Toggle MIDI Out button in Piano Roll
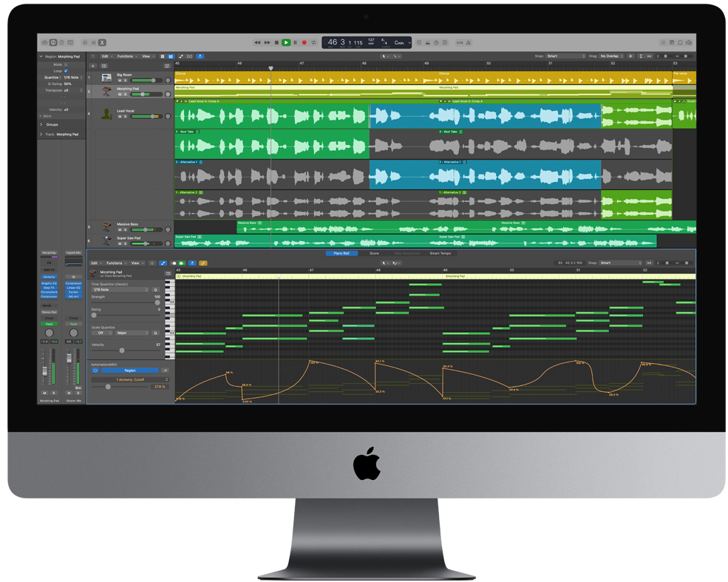Image resolution: width=728 pixels, height=582 pixels. pyautogui.click(x=182, y=263)
